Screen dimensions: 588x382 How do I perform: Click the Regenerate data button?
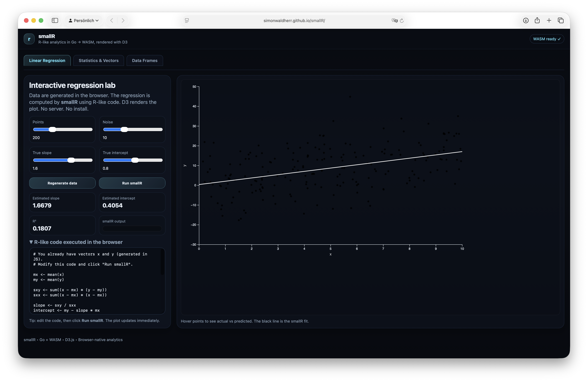(62, 183)
